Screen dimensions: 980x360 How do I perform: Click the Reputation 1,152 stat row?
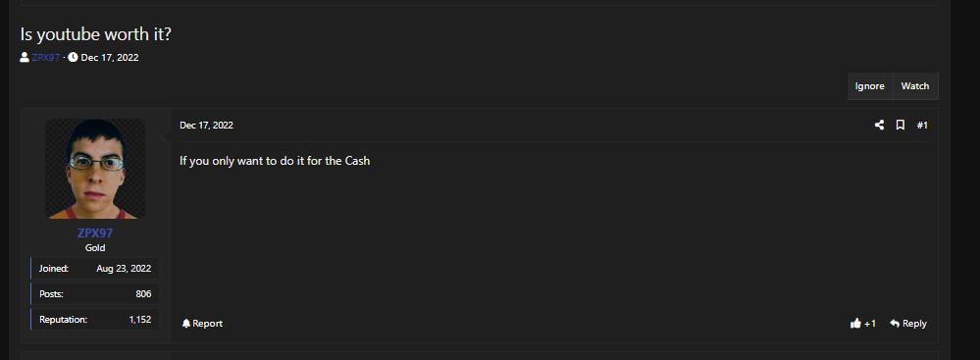point(95,320)
